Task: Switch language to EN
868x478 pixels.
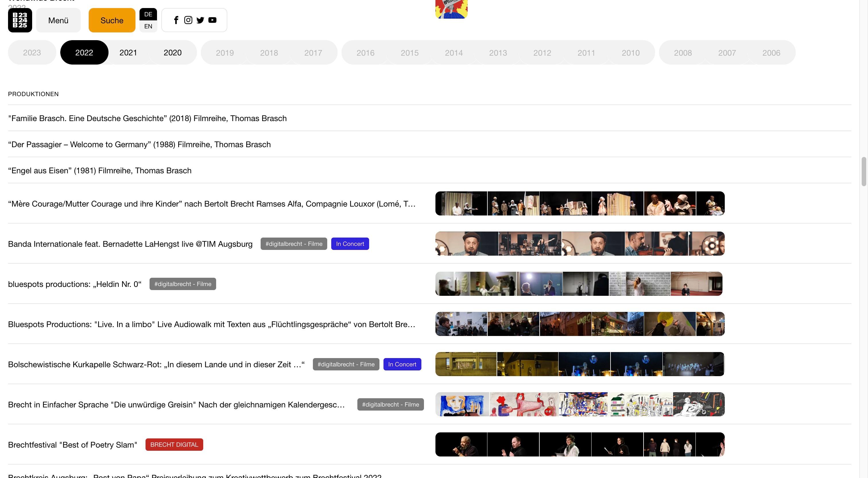Action: (148, 26)
